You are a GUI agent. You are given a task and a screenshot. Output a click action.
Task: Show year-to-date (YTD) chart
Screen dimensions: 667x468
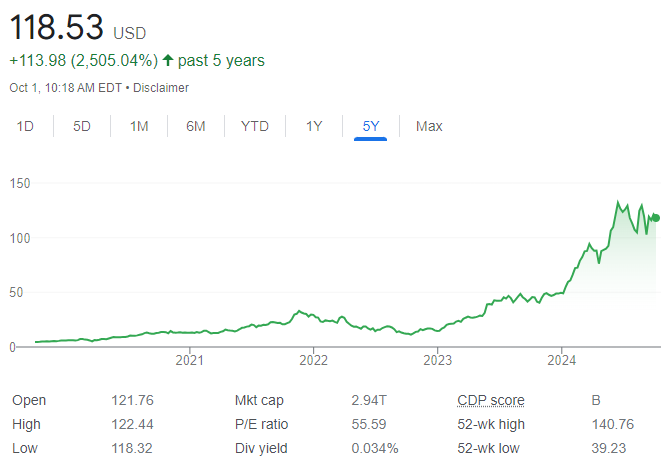[x=255, y=126]
